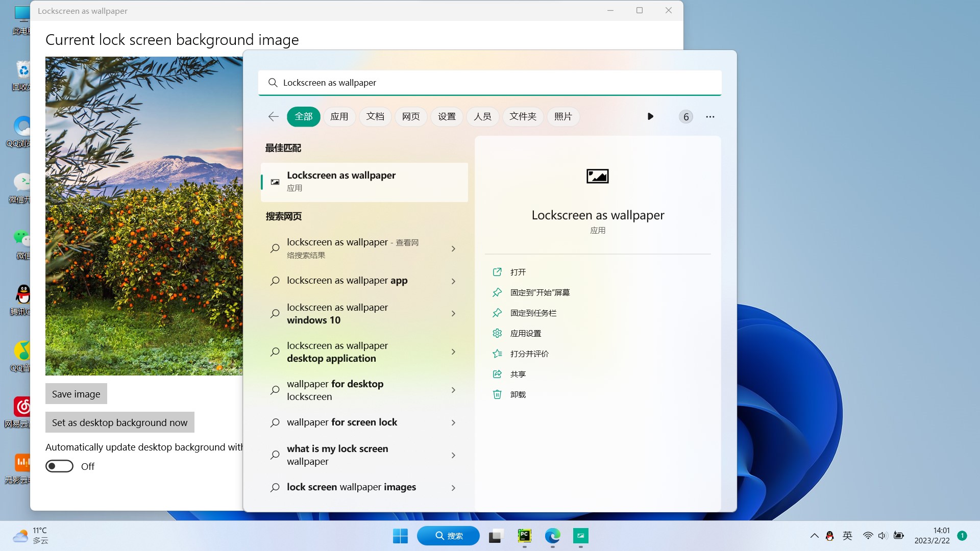The width and height of the screenshot is (980, 551).
Task: Click the gear icon for 应用设置
Action: 497,333
